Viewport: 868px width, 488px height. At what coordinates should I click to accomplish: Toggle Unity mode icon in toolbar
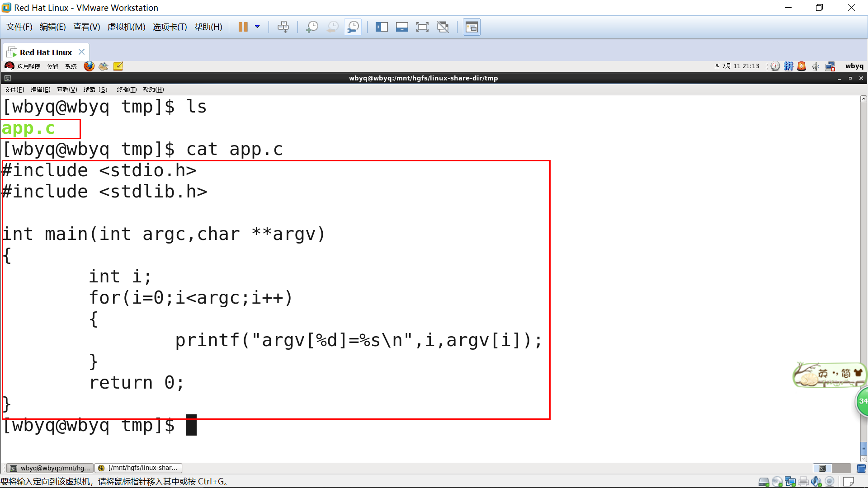click(x=443, y=27)
